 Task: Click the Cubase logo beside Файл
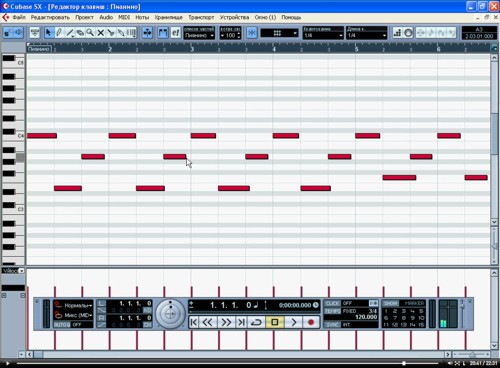tap(5, 17)
